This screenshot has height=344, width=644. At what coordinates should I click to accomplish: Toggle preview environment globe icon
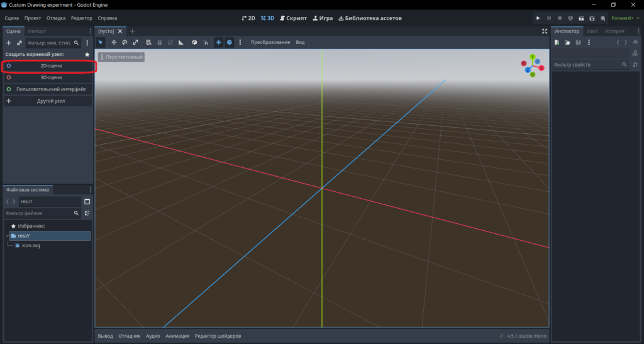click(x=229, y=42)
